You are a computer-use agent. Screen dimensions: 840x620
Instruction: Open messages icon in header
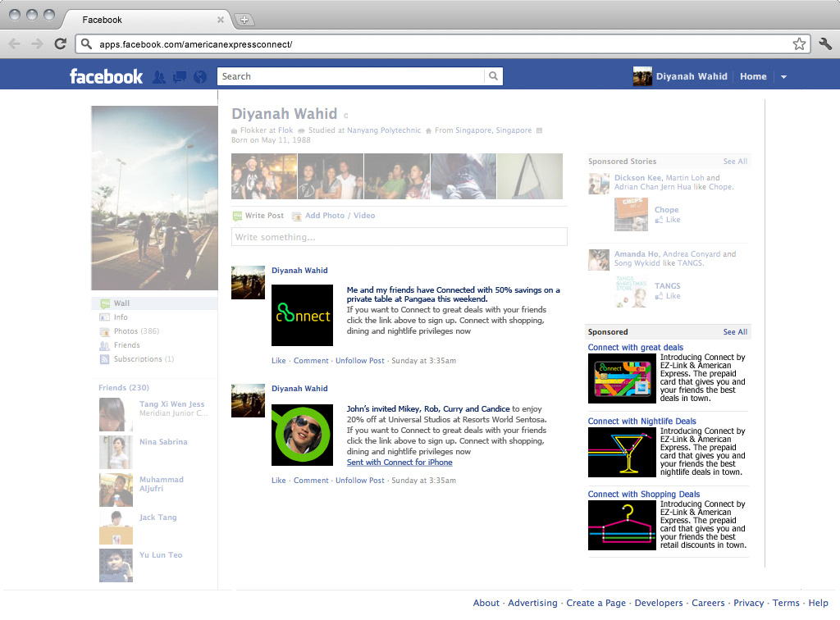tap(180, 77)
